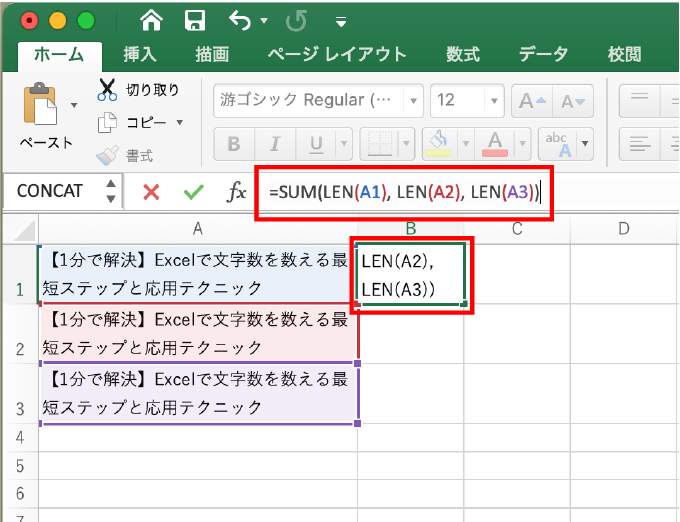Viewport: 680px width, 522px height.
Task: Expand the phonetic guide options arrow
Action: [585, 143]
